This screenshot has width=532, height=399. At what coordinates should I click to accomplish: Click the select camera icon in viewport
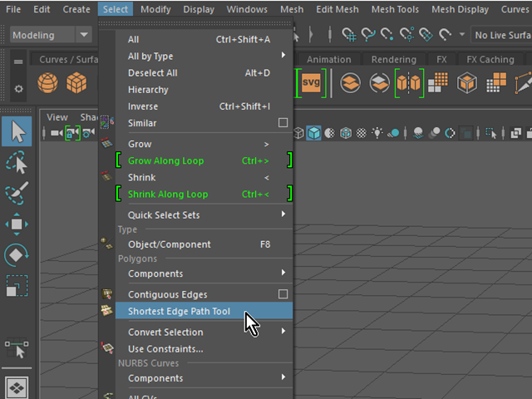click(57, 133)
